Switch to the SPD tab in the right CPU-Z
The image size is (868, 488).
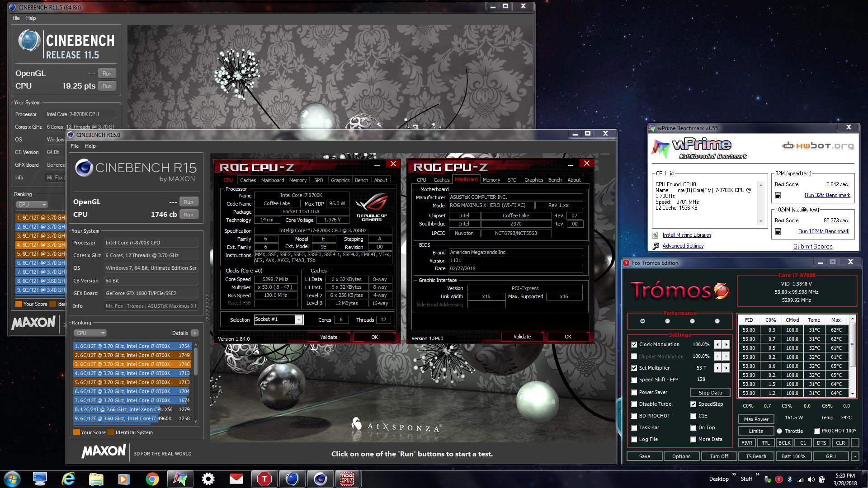pos(512,179)
